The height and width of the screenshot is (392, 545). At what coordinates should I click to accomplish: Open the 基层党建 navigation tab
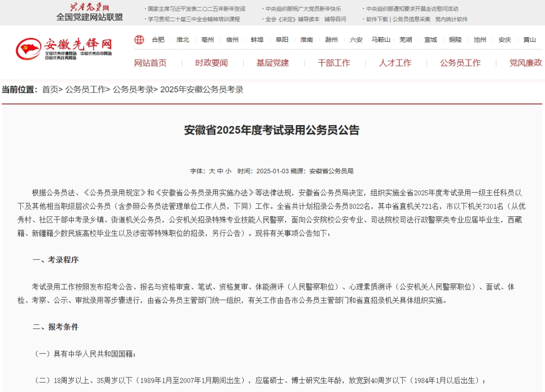(x=272, y=63)
